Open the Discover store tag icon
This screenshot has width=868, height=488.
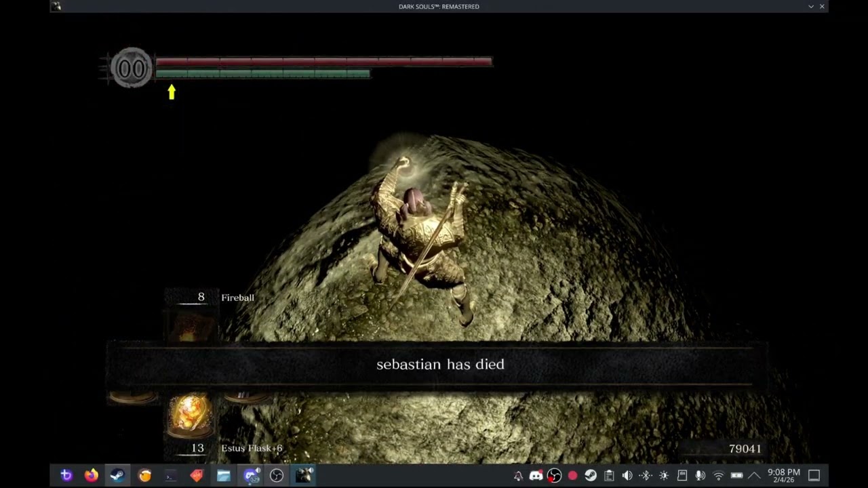[197, 476]
